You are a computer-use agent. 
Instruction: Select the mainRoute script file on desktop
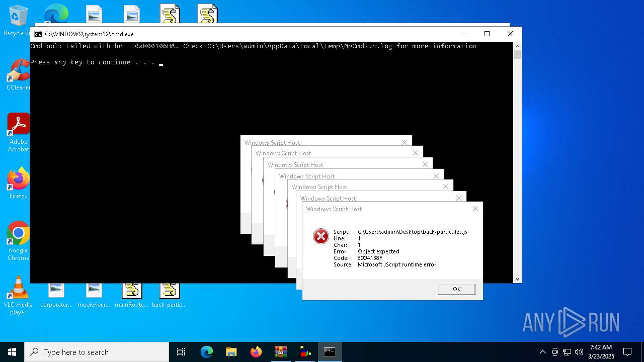point(132,296)
